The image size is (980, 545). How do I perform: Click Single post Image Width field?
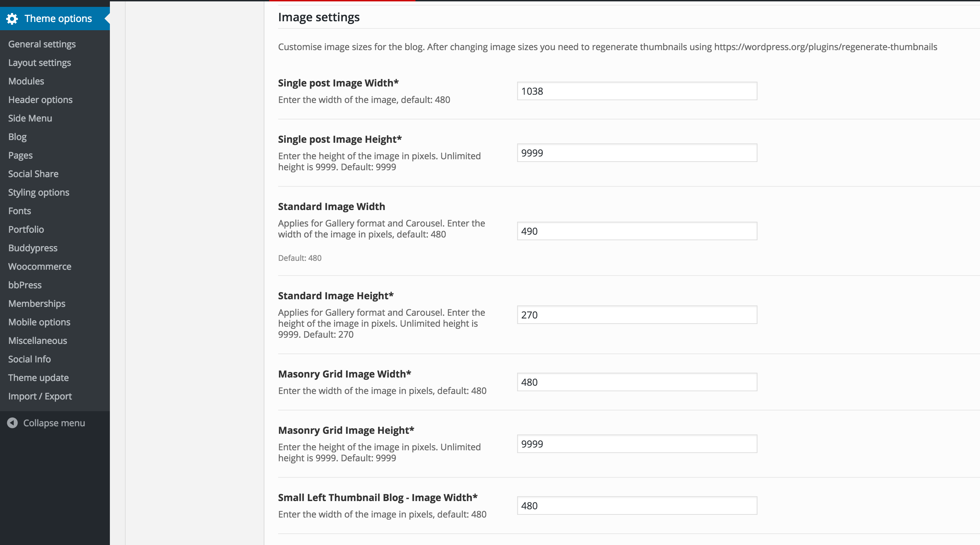(x=637, y=91)
